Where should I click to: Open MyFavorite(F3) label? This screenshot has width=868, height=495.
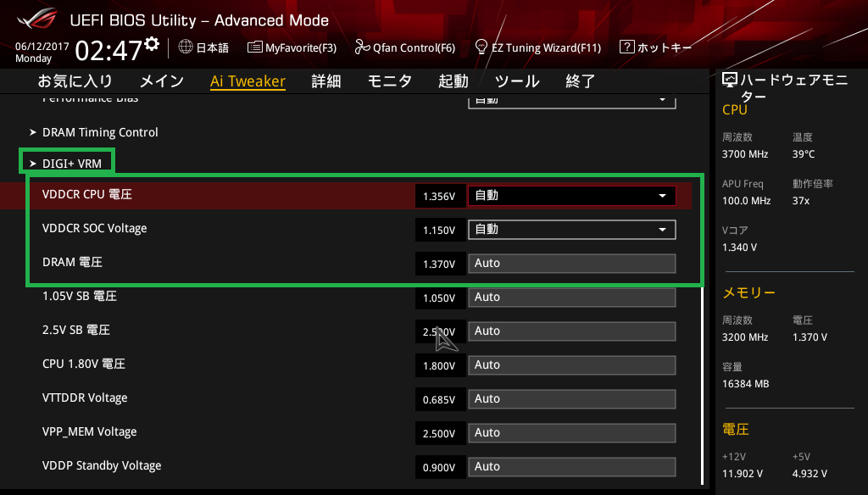click(301, 47)
